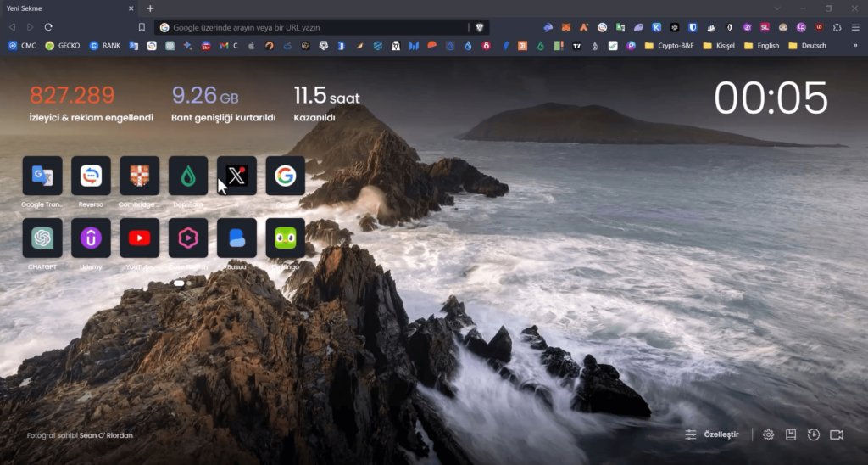Open the YouTube shortcut tile
Image resolution: width=868 pixels, height=465 pixels.
pyautogui.click(x=140, y=238)
